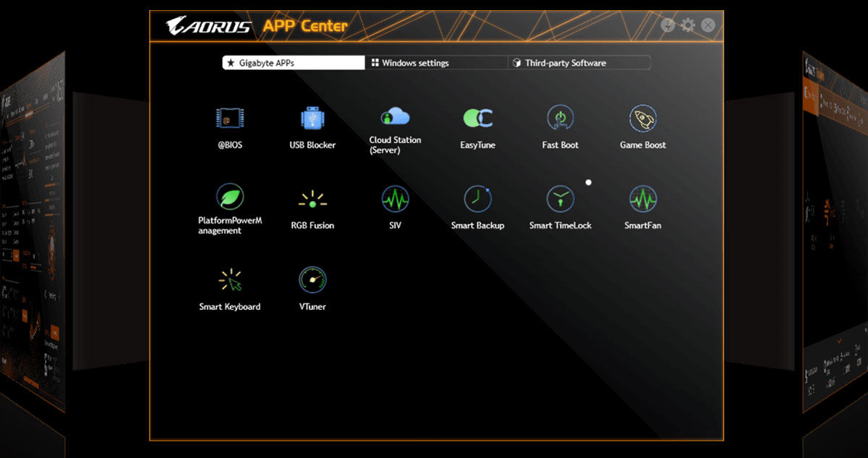Viewport: 868px width, 458px height.
Task: Launch the SmartFan app
Action: 642,198
